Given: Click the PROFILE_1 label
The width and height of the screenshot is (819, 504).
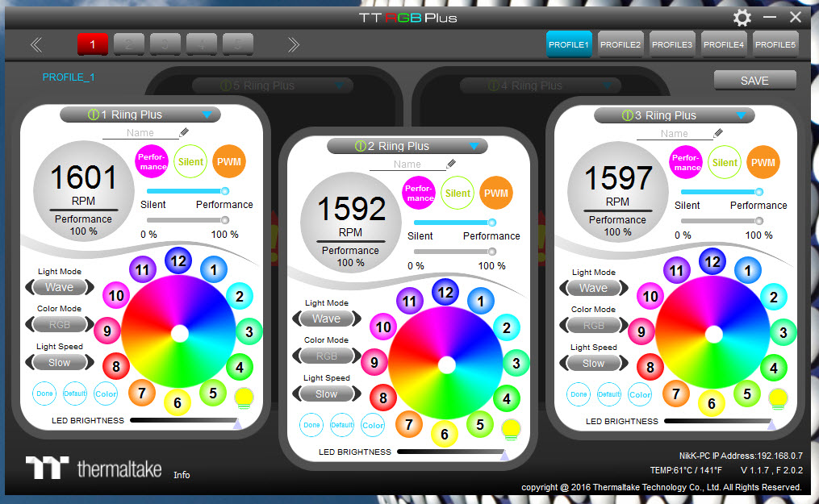Looking at the screenshot, I should (69, 77).
